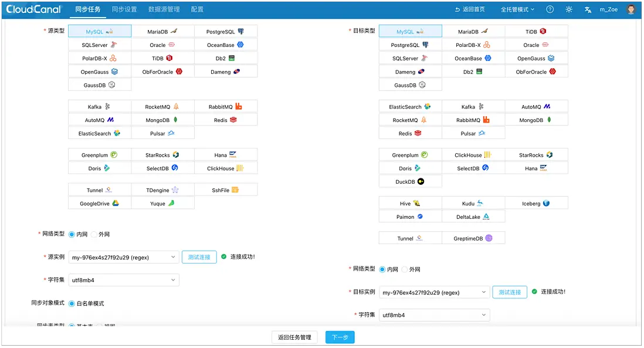Open source instance 源实例 dropdown
This screenshot has height=348, width=644.
click(x=124, y=257)
